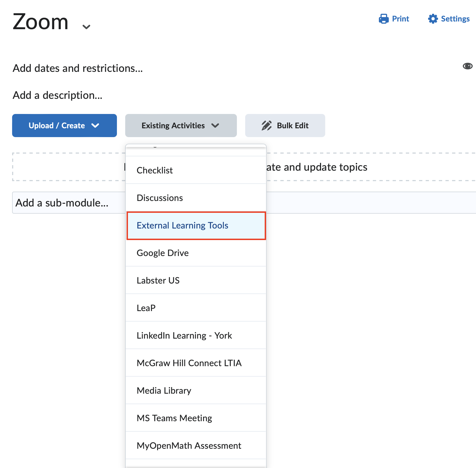476x468 pixels.
Task: Click Add dates and restrictions
Action: point(78,68)
